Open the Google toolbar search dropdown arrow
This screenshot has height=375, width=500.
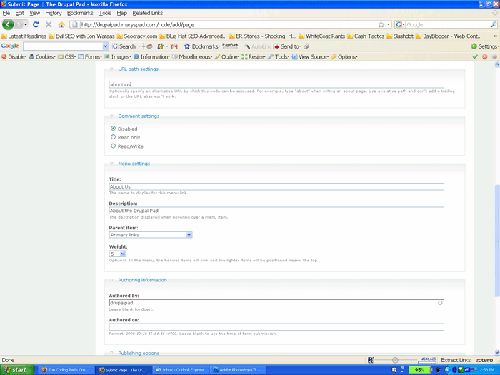105,46
